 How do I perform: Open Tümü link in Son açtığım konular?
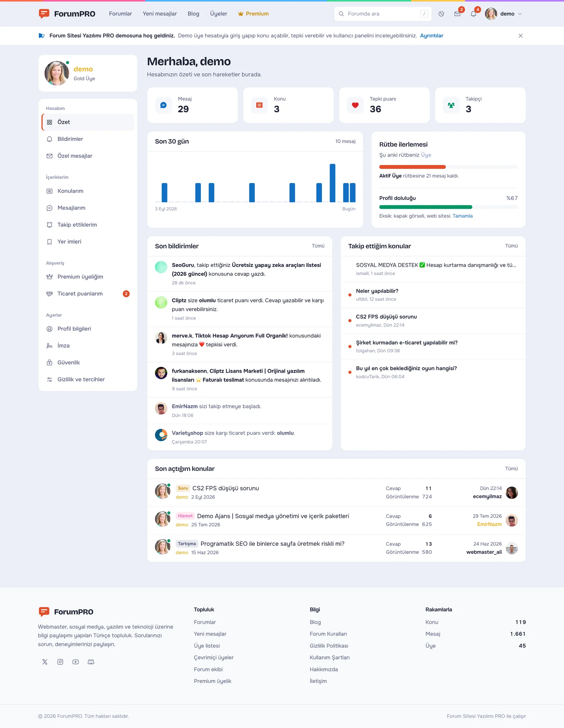coord(511,469)
